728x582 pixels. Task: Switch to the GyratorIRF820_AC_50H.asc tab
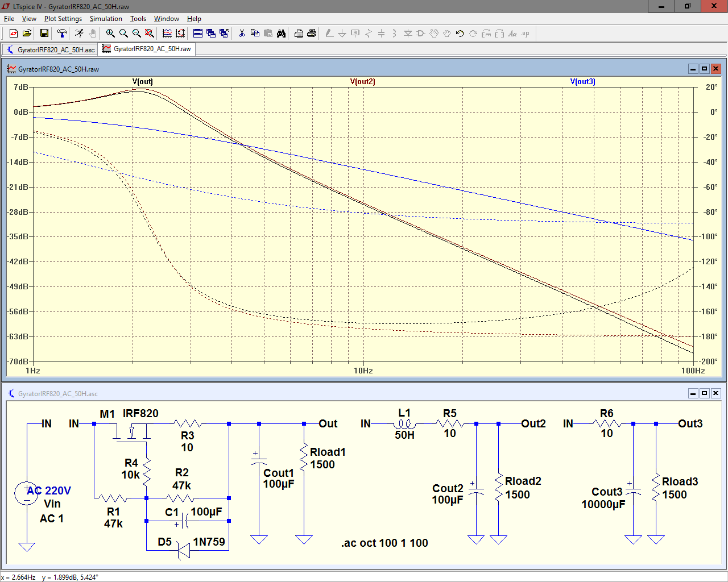(50, 49)
